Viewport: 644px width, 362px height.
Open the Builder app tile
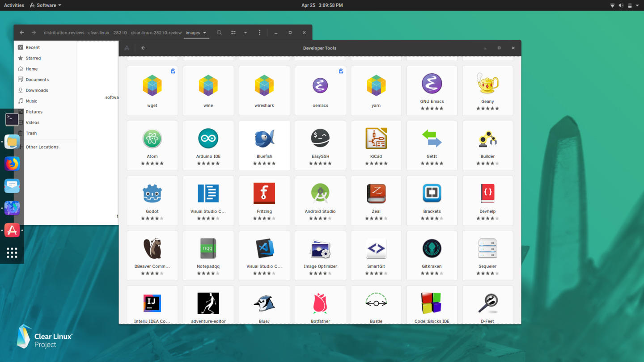(x=487, y=146)
